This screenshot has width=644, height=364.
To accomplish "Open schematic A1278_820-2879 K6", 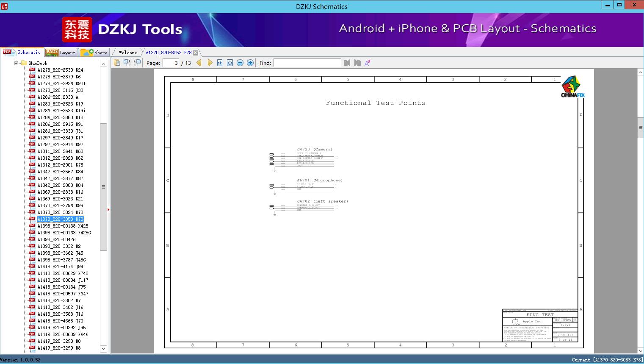I will click(x=59, y=77).
